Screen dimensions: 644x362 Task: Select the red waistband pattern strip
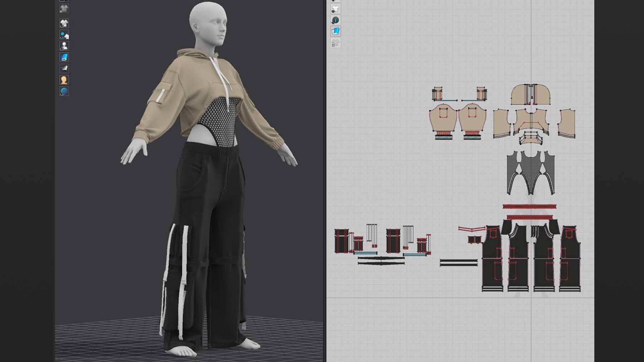point(530,207)
